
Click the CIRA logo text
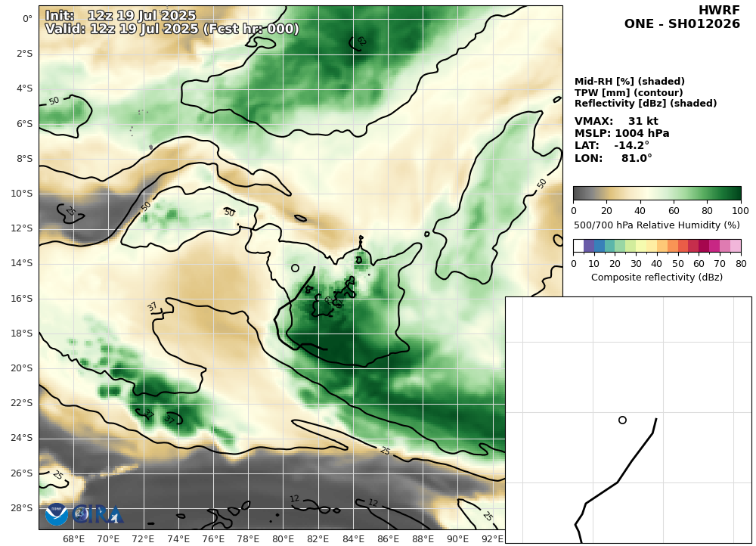[97, 514]
